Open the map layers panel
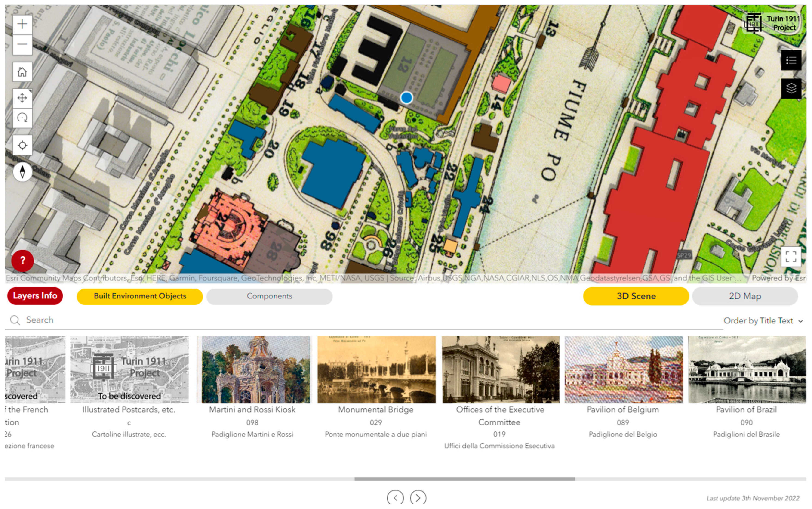The width and height of the screenshot is (812, 509). pos(791,89)
